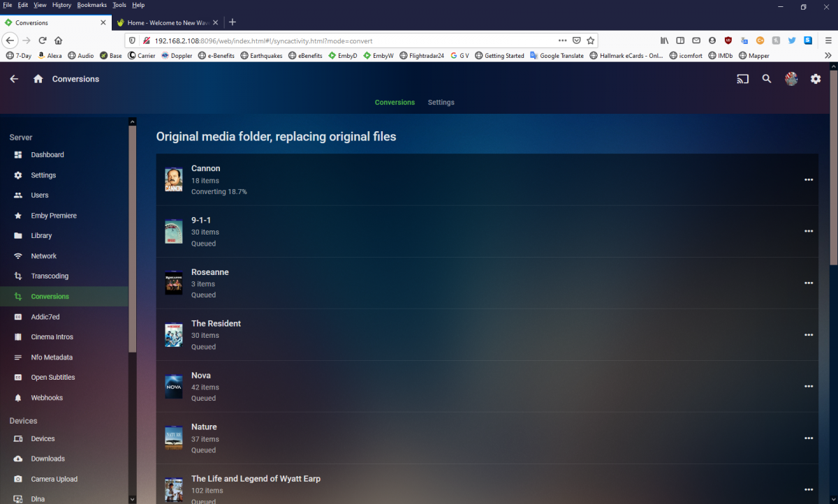Screen dimensions: 838x504
Task: Close the Conversions browser tab
Action: 103,22
